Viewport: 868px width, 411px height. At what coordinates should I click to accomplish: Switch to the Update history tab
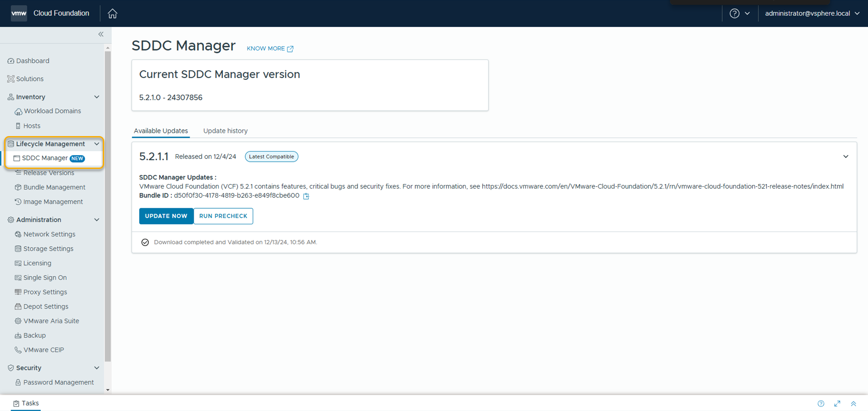pyautogui.click(x=225, y=131)
